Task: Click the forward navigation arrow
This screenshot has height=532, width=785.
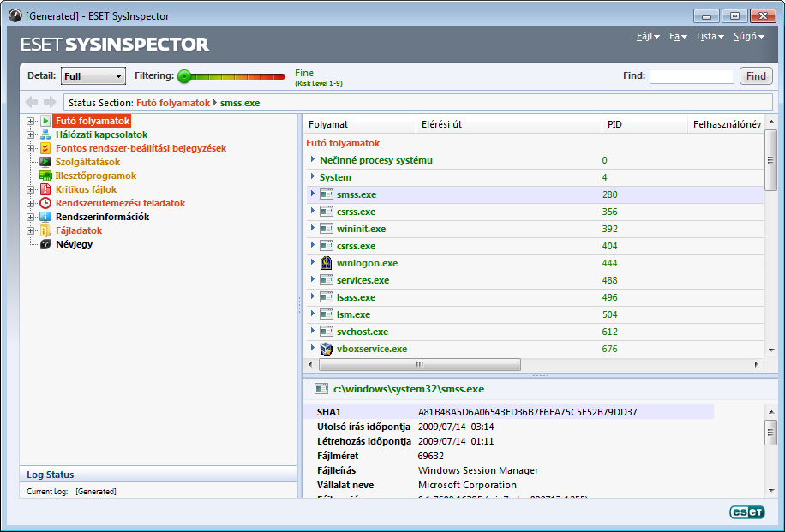Action: pos(50,103)
